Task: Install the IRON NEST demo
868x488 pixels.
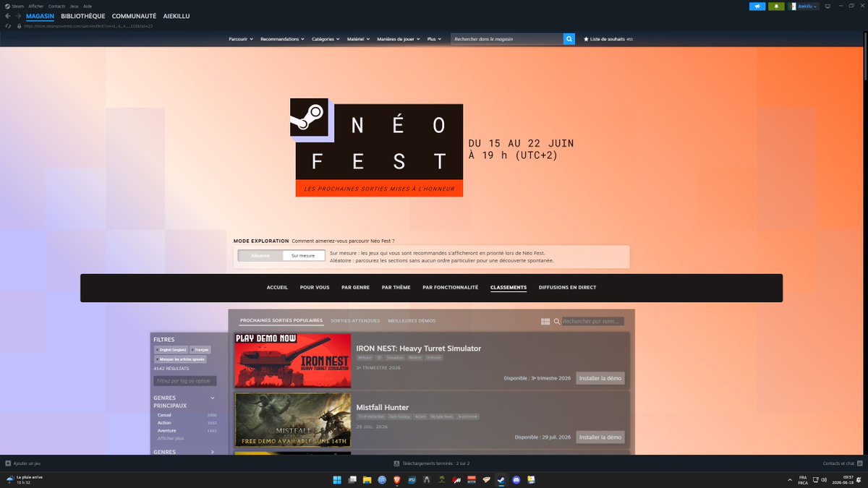Action: [x=600, y=378]
